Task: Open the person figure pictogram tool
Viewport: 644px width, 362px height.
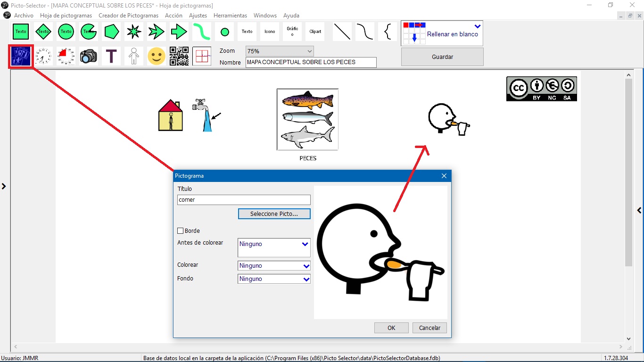Action: point(133,56)
